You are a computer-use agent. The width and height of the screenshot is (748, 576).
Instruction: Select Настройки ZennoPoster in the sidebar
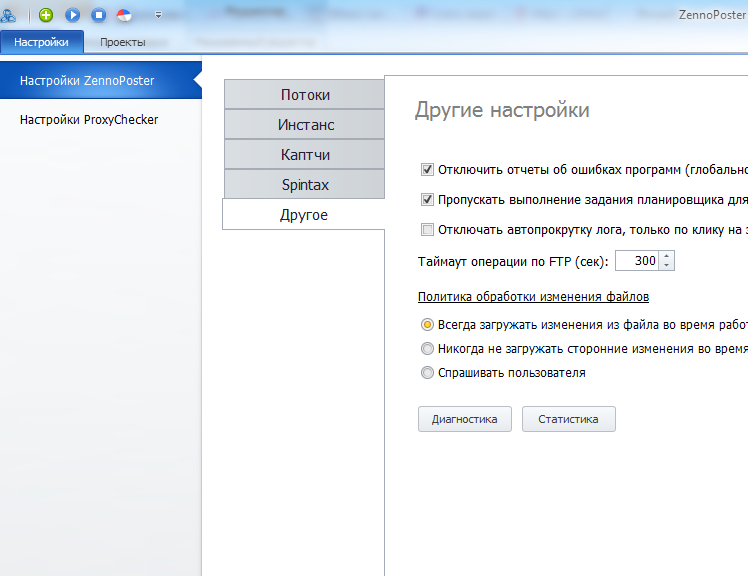click(101, 80)
